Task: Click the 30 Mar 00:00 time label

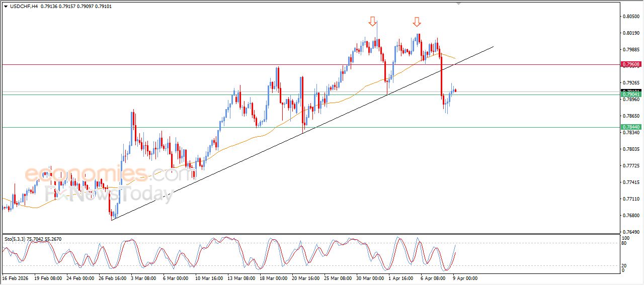Action: [x=370, y=278]
